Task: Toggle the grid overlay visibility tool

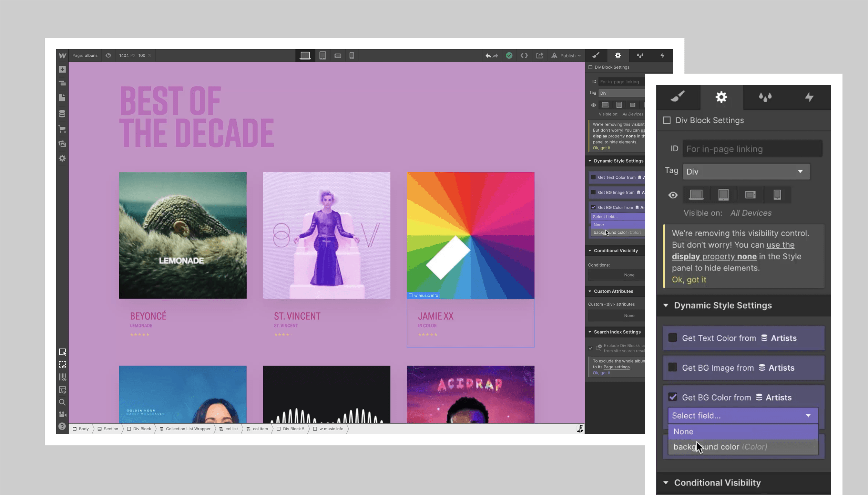Action: pyautogui.click(x=62, y=377)
